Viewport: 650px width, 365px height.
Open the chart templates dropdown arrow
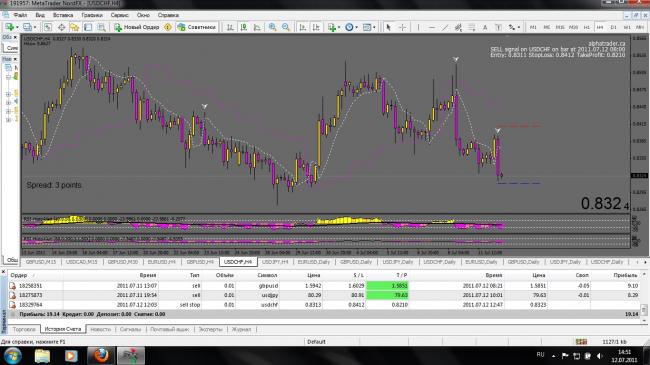(374, 27)
